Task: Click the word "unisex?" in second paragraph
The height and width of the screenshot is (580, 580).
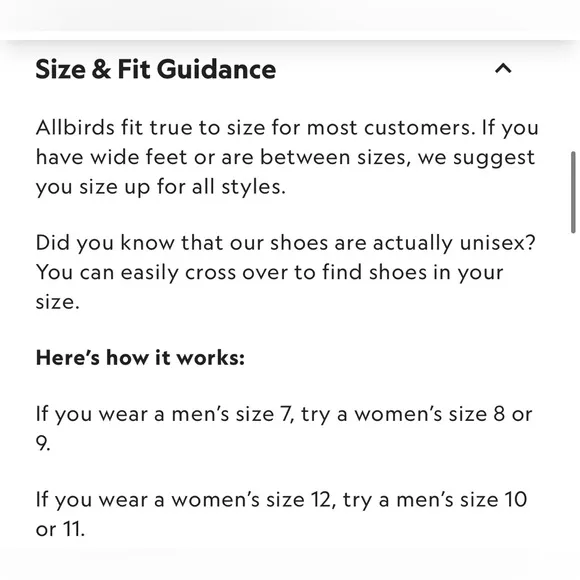Action: (498, 243)
